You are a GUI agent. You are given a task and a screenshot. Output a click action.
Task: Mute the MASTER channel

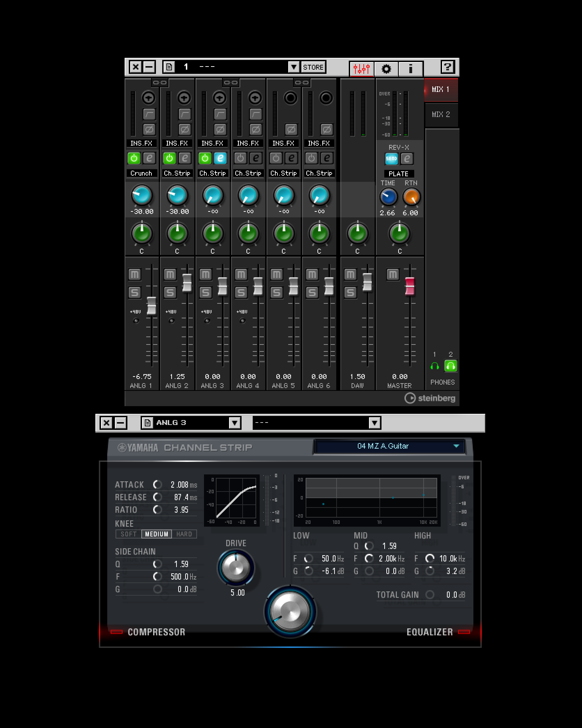tap(393, 274)
